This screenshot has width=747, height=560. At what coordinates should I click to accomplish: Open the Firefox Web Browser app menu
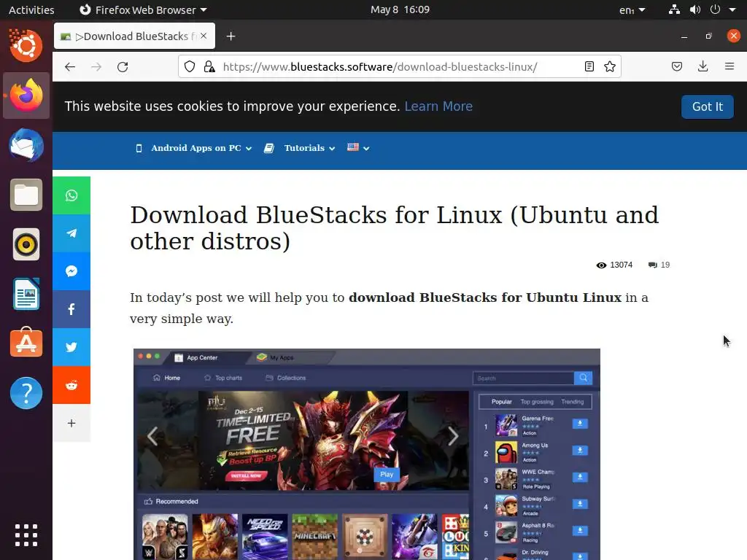click(143, 9)
